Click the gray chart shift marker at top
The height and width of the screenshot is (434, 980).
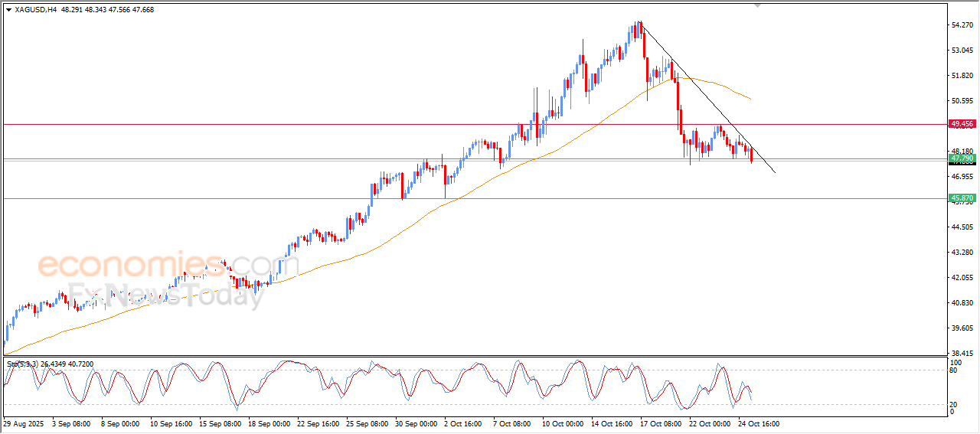[x=758, y=5]
